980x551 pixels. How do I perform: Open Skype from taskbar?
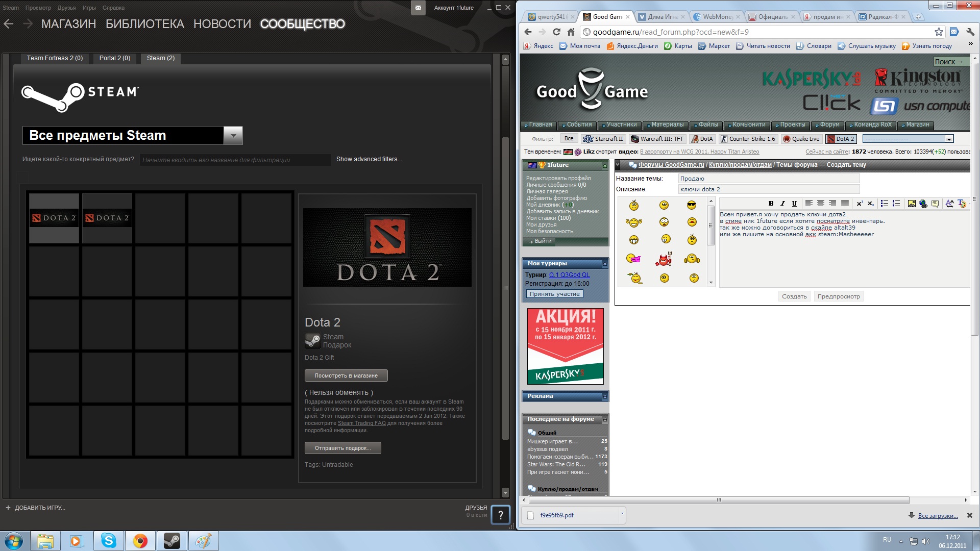[108, 541]
